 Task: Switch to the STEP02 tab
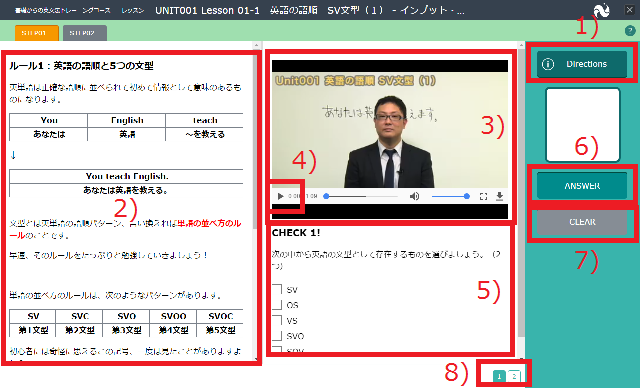click(x=85, y=33)
